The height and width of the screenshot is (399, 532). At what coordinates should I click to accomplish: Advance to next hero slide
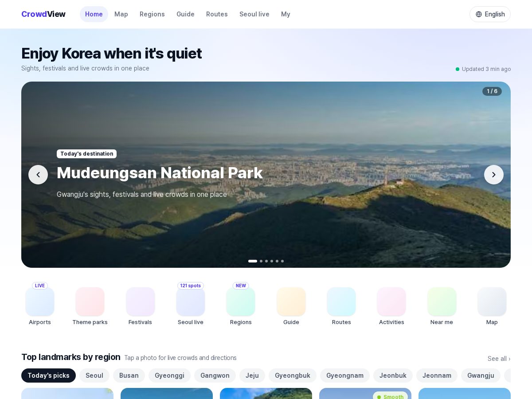point(494,175)
